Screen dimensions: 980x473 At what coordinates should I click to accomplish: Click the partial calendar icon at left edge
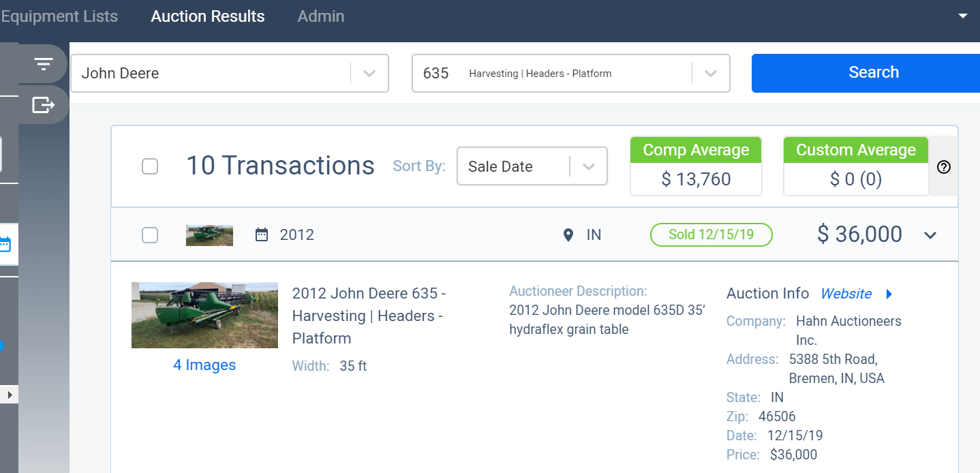point(5,244)
